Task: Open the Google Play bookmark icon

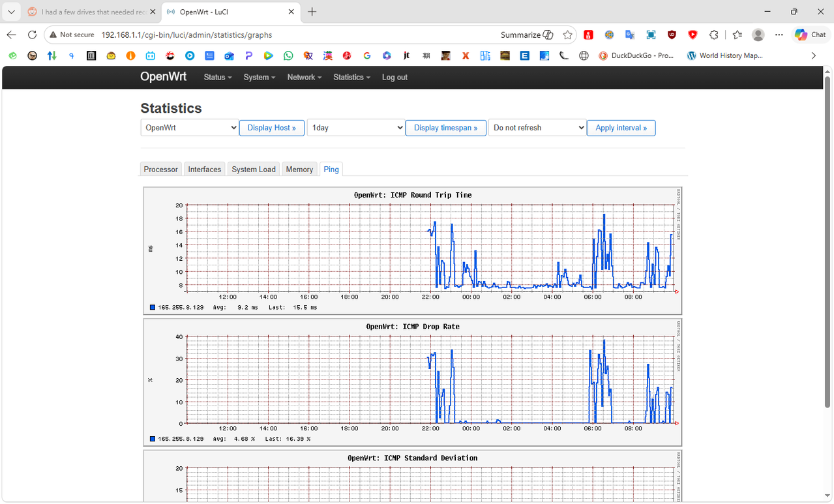Action: tap(269, 56)
